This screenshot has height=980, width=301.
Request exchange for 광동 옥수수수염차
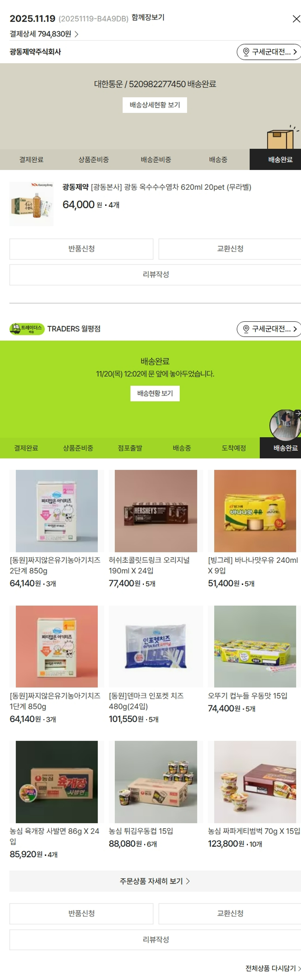pos(230,249)
